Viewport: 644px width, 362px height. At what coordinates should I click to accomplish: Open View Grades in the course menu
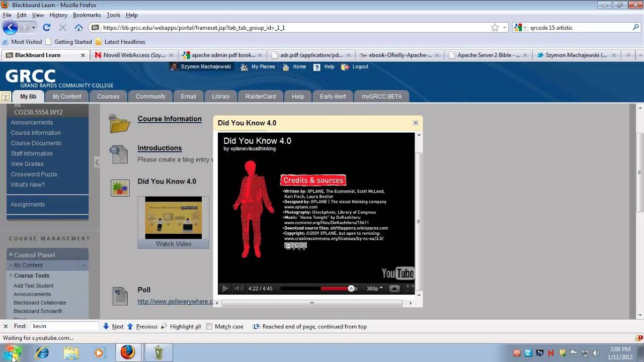point(27,164)
